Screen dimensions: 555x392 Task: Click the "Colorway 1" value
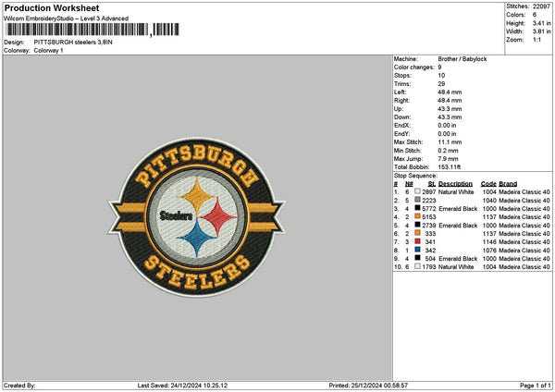(x=48, y=51)
